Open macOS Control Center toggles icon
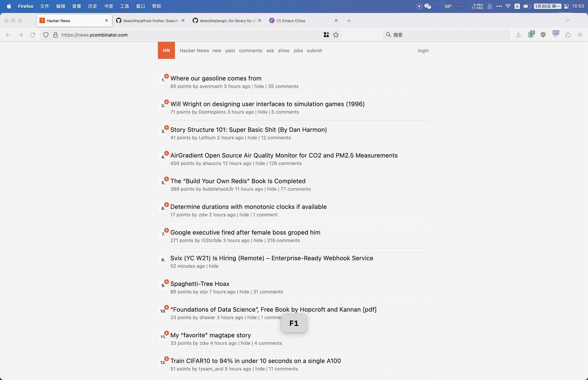The width and height of the screenshot is (588, 380). pyautogui.click(x=566, y=6)
